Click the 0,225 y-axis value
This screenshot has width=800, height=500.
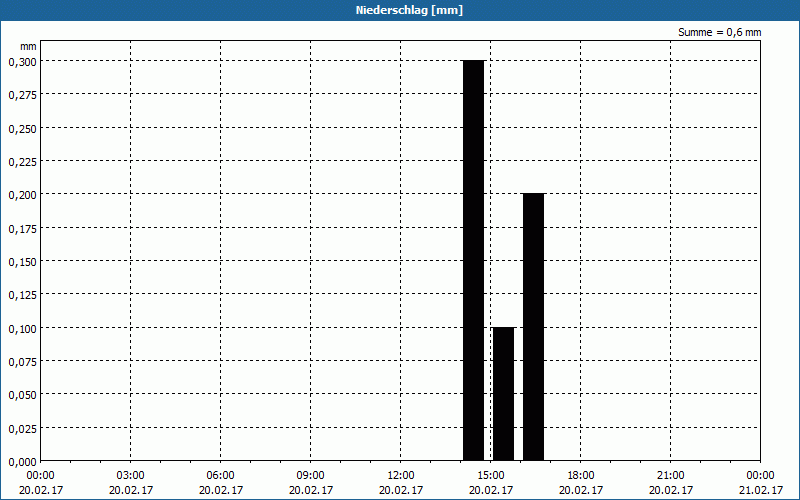click(22, 162)
